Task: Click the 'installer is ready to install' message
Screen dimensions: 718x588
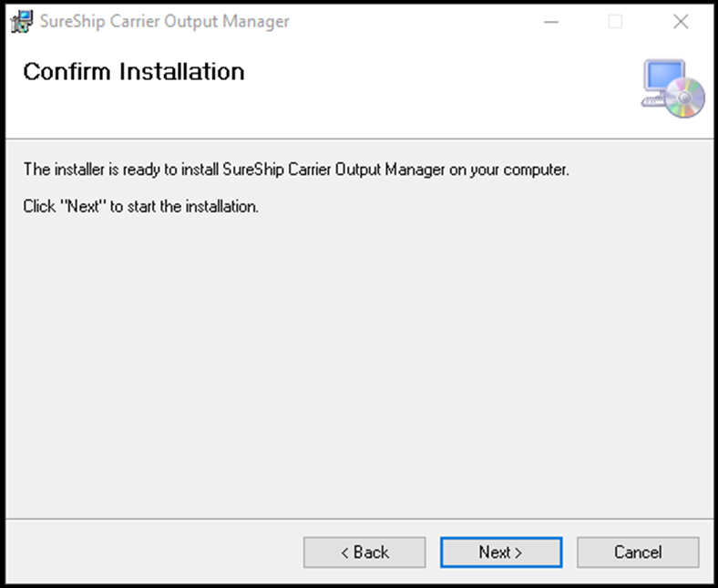Action: 296,170
